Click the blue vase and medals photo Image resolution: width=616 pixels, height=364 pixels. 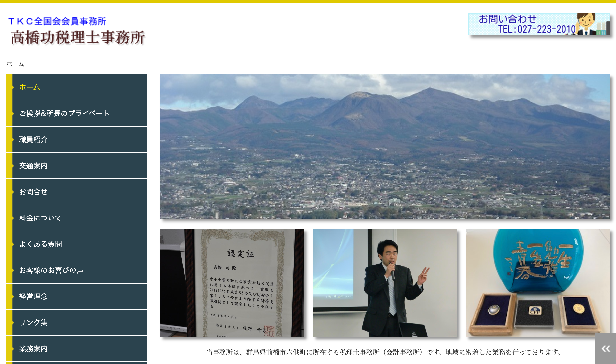pyautogui.click(x=537, y=283)
